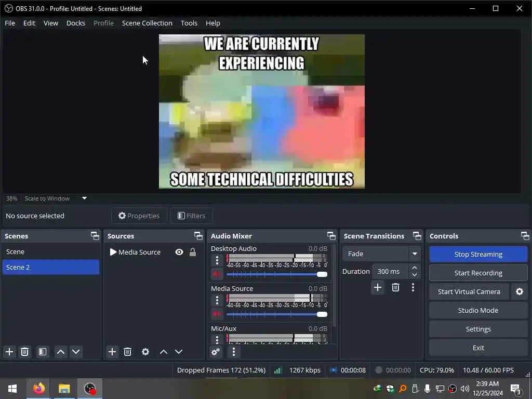532x399 pixels.
Task: Remove selected scene with trash icon
Action: (24, 352)
